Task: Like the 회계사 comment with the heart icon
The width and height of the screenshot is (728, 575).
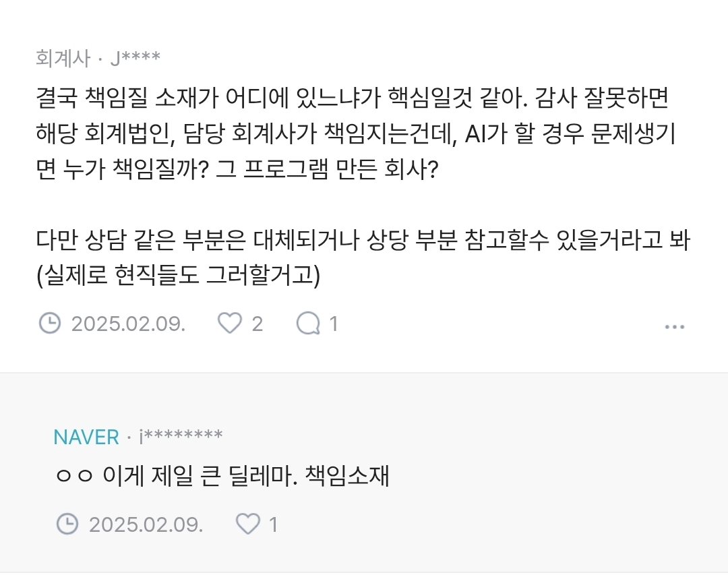Action: coord(230,324)
